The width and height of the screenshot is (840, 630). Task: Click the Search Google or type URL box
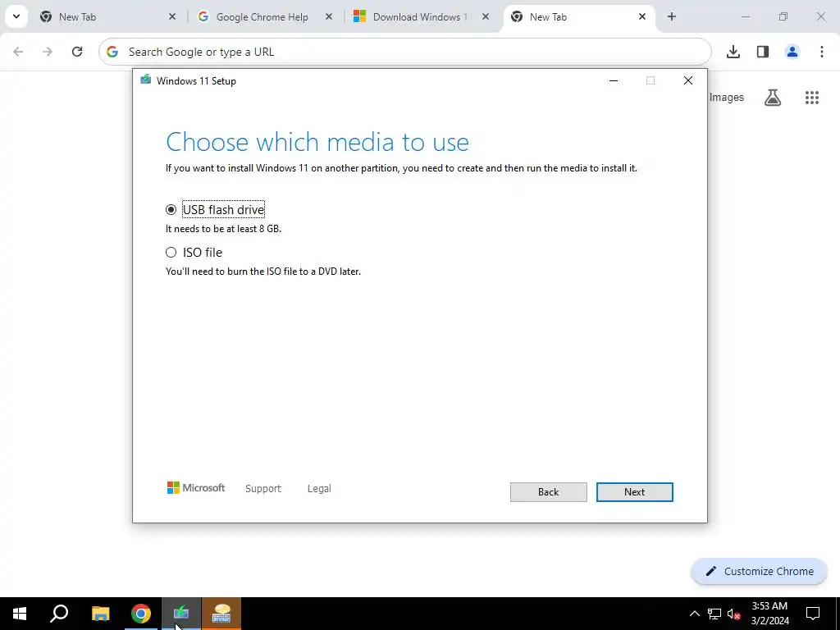pyautogui.click(x=405, y=52)
